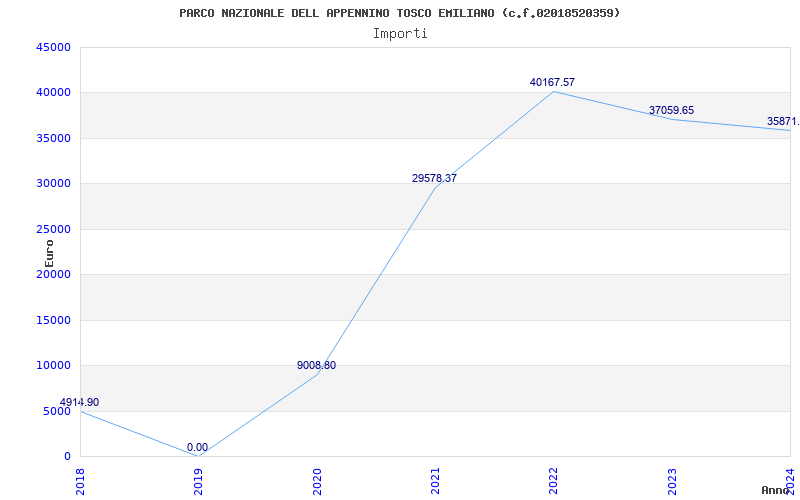
Task: Click the 40000 y-axis tick label
Action: [53, 93]
